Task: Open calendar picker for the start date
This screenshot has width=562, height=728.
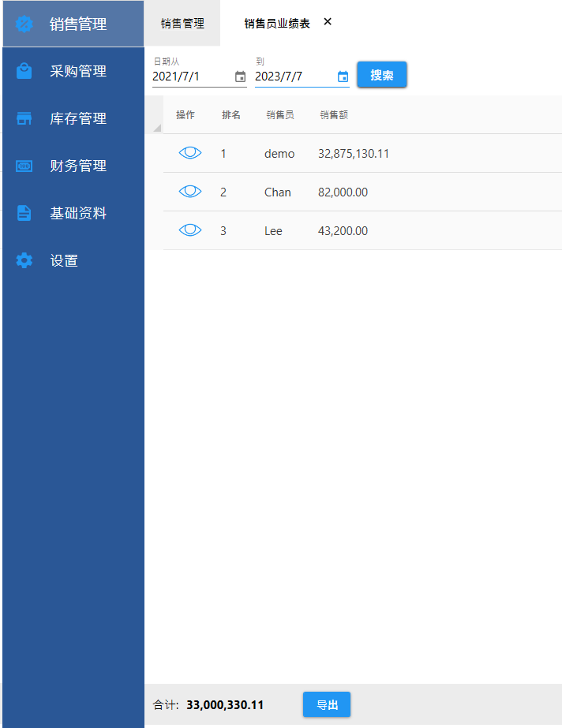Action: [x=241, y=77]
